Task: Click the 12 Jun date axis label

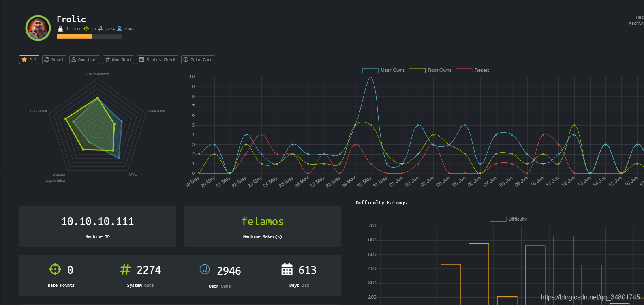Action: point(568,181)
